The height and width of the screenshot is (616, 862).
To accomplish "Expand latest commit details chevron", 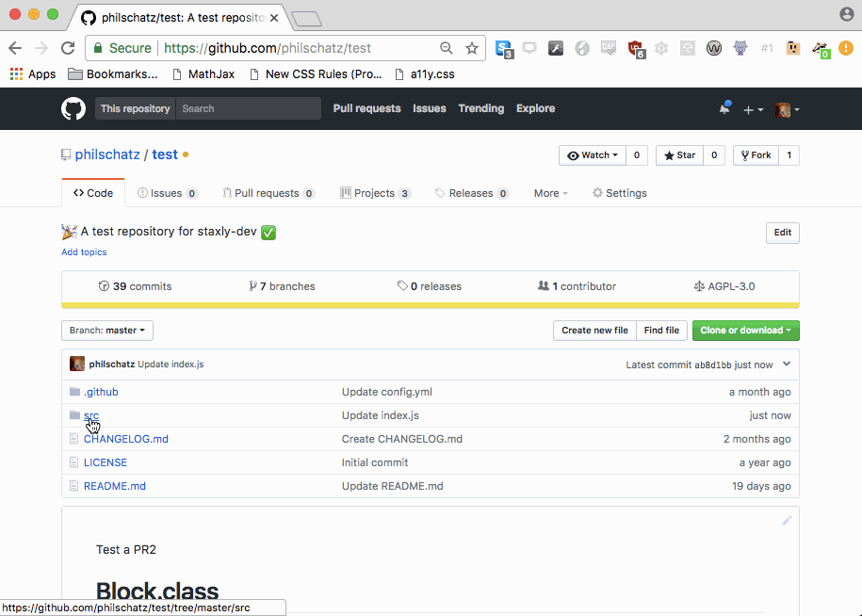I will (787, 364).
